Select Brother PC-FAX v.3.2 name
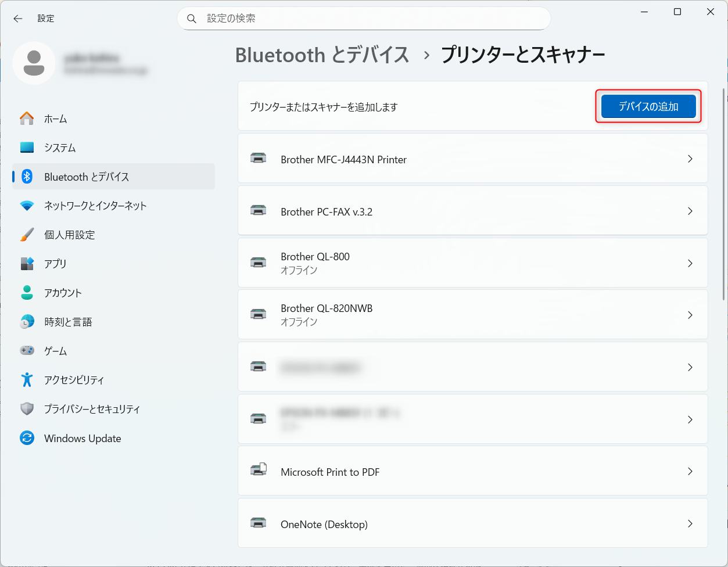This screenshot has width=728, height=567. pos(327,211)
